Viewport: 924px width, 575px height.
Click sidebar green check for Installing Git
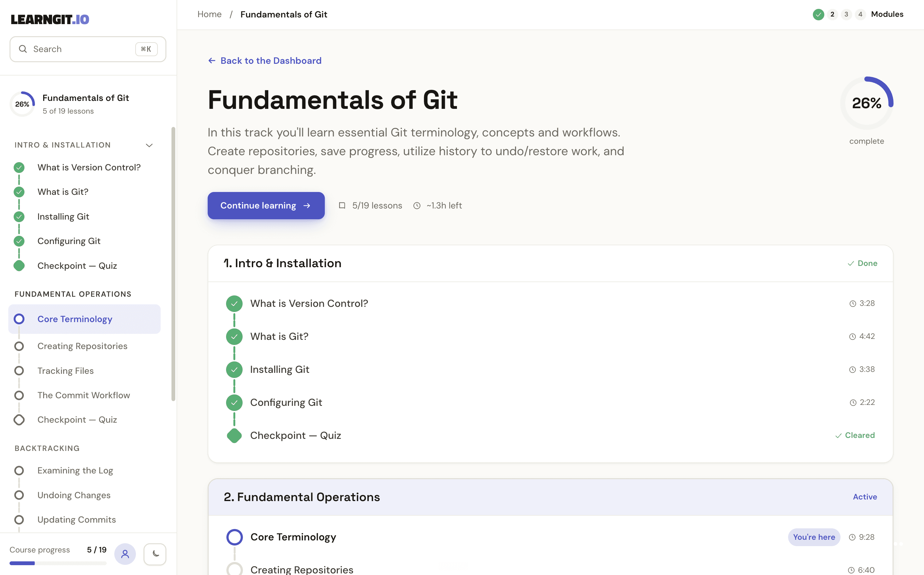point(19,217)
